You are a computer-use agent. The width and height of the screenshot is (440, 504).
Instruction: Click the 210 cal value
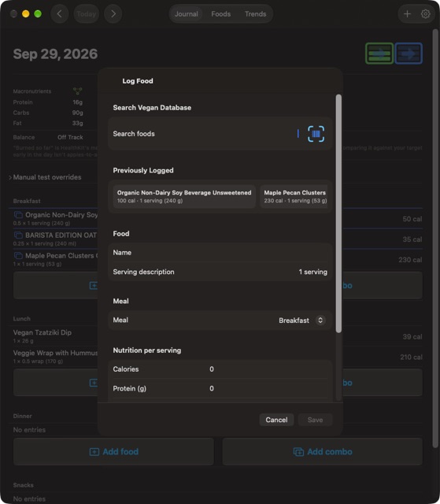411,357
